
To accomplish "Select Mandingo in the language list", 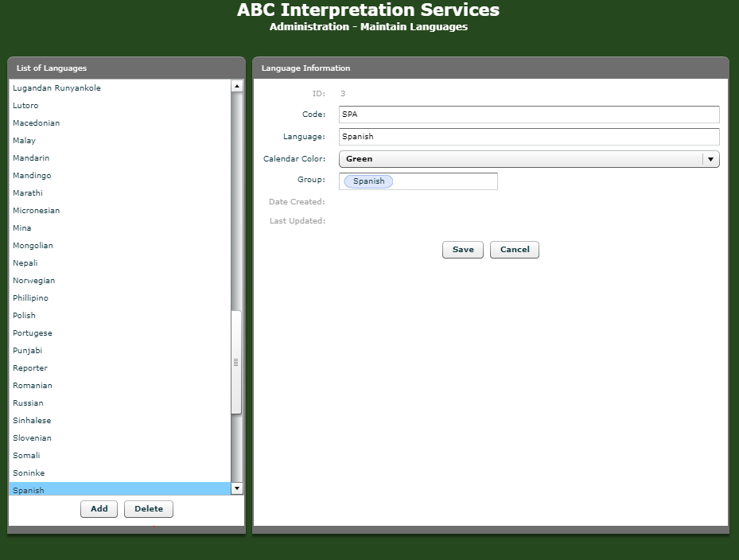I will point(120,175).
